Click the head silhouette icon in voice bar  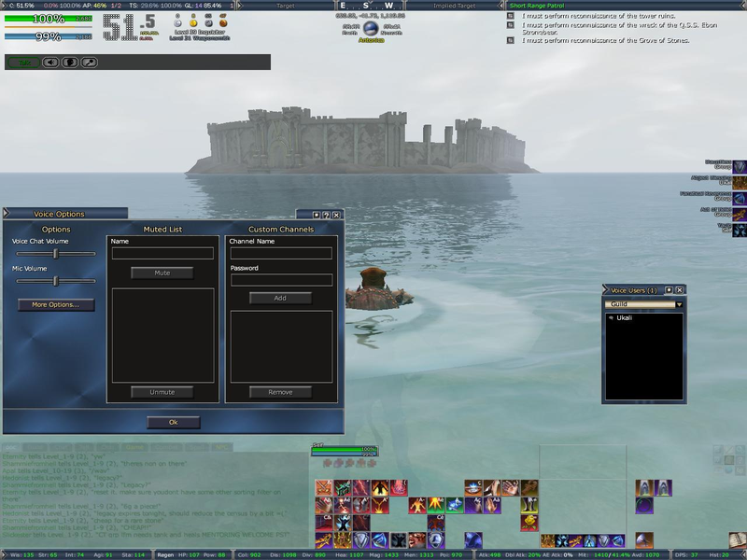[69, 63]
